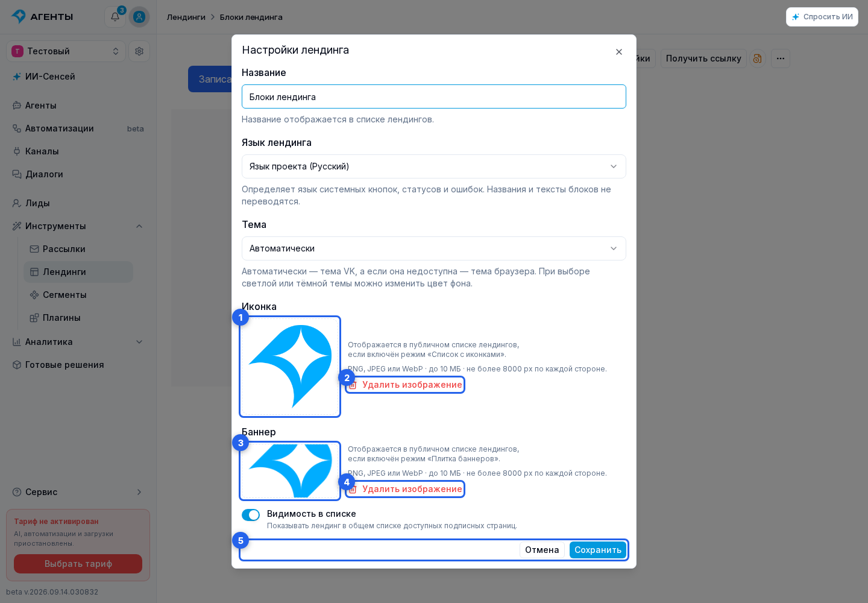This screenshot has height=603, width=868.
Task: Click the Тариф не активирован notice text
Action: coord(57,522)
